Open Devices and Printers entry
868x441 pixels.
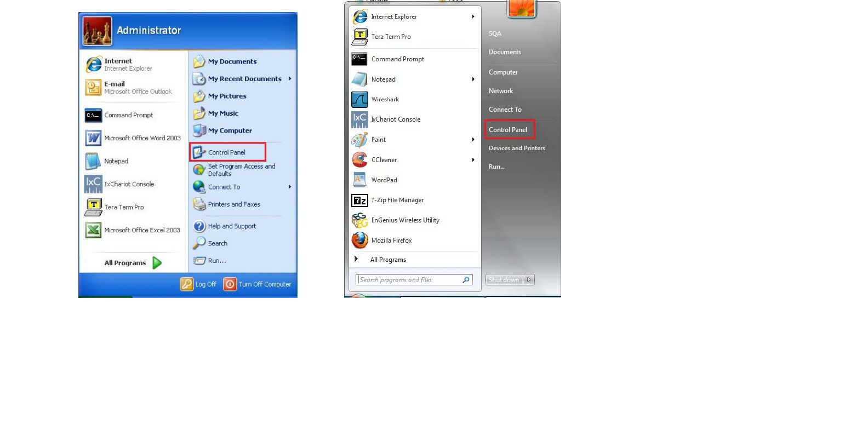pyautogui.click(x=517, y=148)
